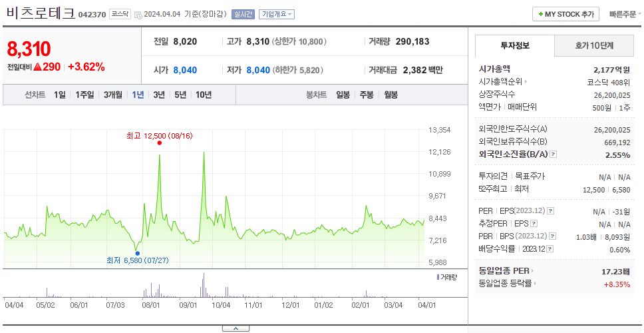Image resolution: width=644 pixels, height=333 pixels.
Task: Select the 3개월 line chart range
Action: pyautogui.click(x=113, y=95)
